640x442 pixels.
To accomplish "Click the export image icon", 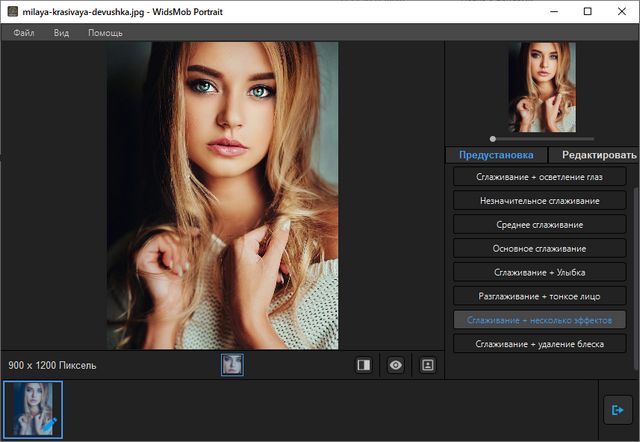I will [x=618, y=410].
